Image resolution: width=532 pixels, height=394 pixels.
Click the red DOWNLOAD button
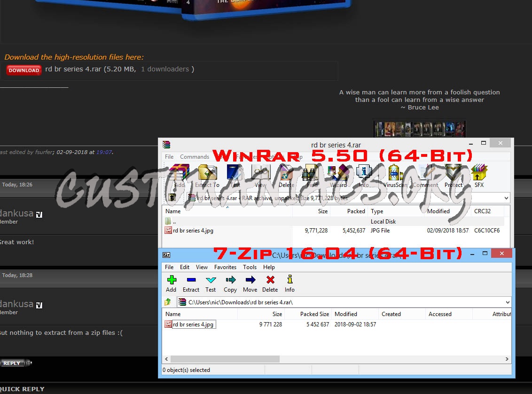(x=24, y=70)
